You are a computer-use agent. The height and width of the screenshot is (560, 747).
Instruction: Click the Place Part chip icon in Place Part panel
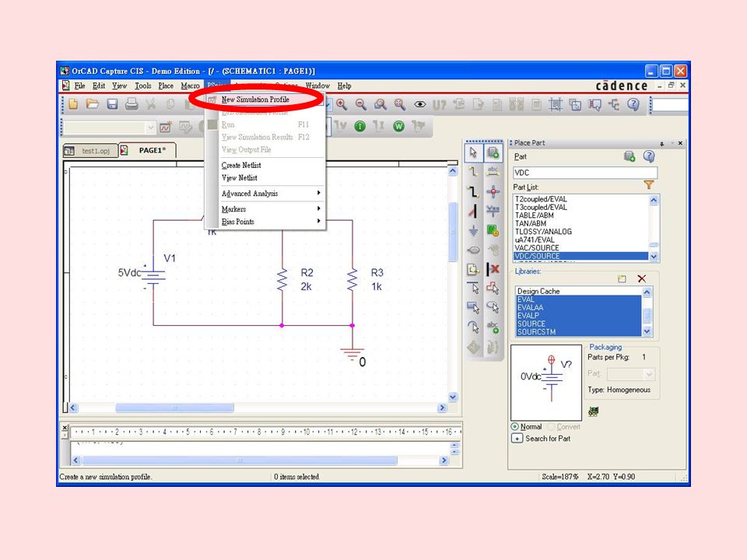click(630, 156)
